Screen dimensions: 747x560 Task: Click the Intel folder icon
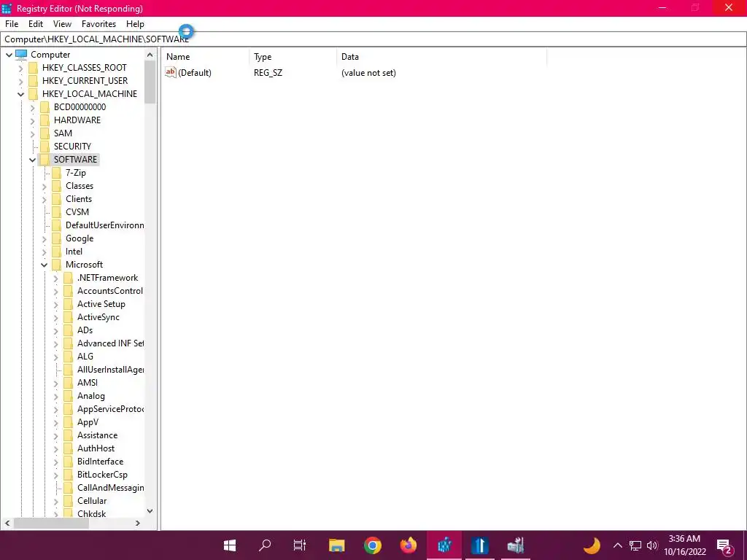(x=56, y=252)
